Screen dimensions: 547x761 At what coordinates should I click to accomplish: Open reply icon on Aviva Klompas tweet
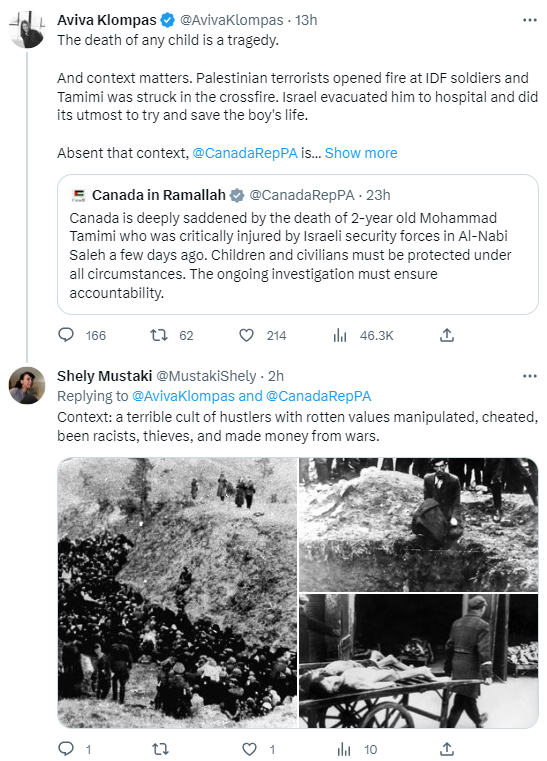(66, 335)
